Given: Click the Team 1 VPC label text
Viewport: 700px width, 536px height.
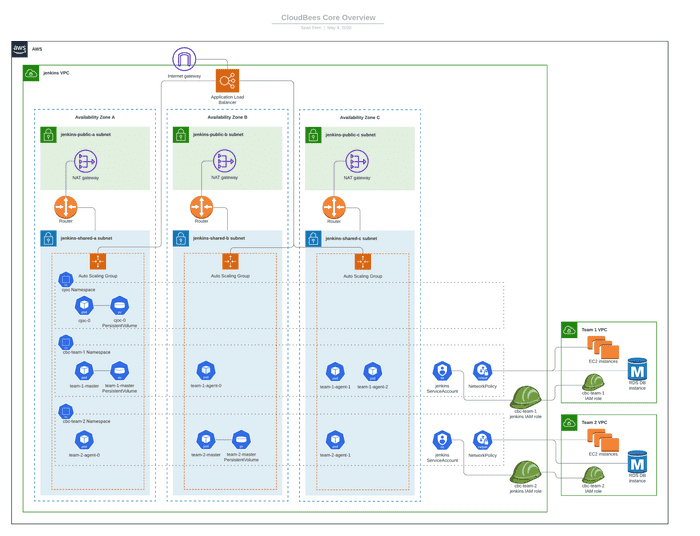Looking at the screenshot, I should coord(594,330).
